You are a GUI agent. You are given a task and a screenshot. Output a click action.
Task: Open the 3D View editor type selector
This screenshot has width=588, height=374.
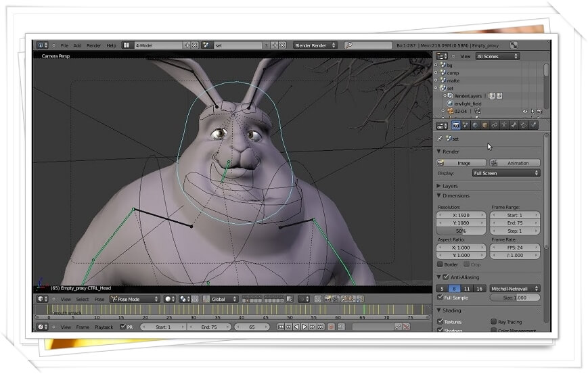pyautogui.click(x=43, y=299)
